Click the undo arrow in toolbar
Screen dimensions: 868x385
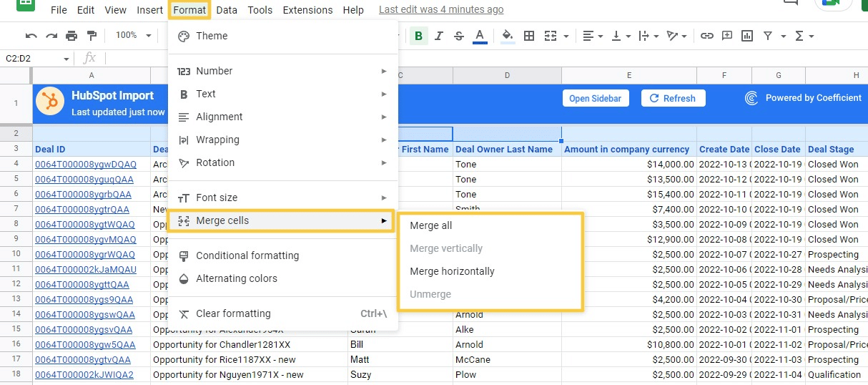click(x=31, y=36)
